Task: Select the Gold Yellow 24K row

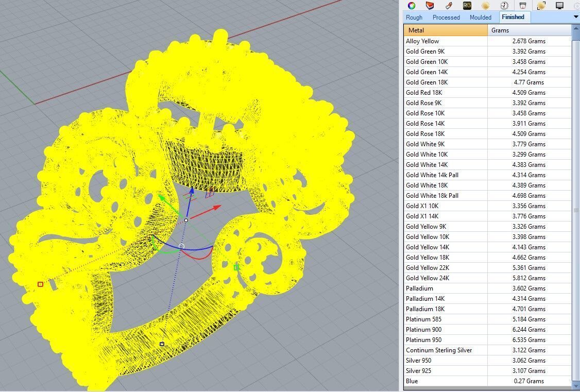Action: point(487,279)
